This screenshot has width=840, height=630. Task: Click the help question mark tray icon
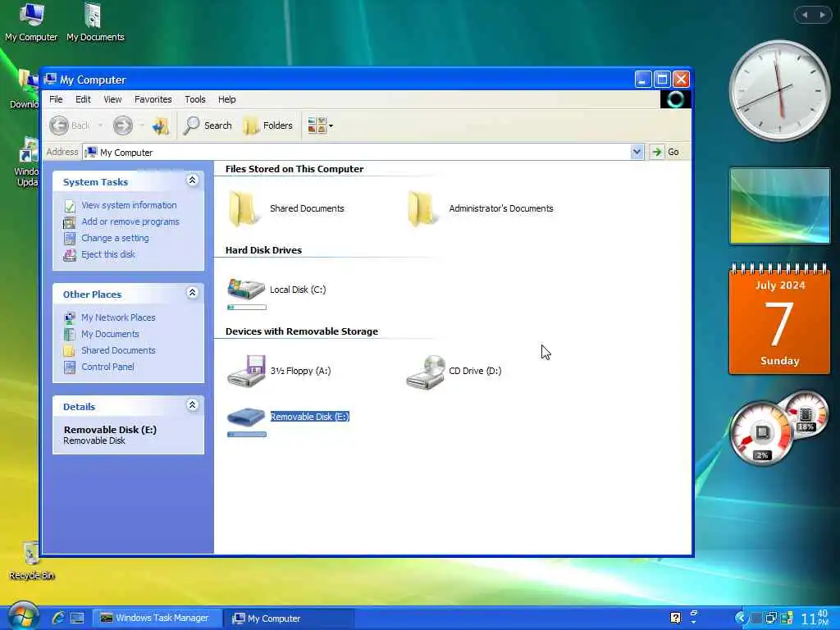[676, 618]
